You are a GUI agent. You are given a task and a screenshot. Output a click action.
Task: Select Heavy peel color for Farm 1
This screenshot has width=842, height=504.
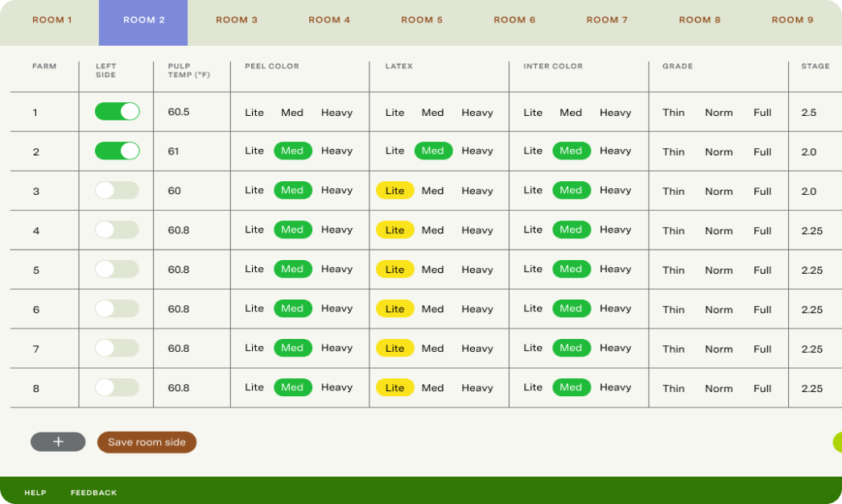(x=336, y=112)
